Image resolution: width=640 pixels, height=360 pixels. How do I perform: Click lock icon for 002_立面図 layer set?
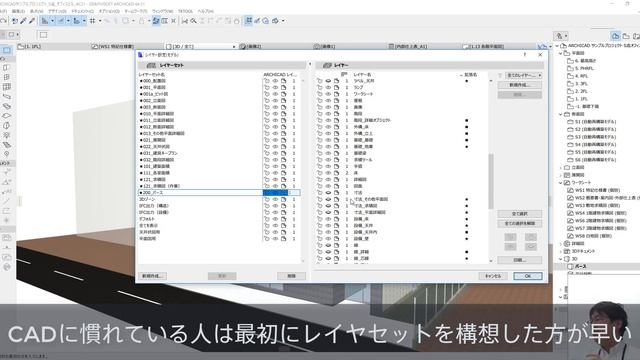click(x=267, y=100)
